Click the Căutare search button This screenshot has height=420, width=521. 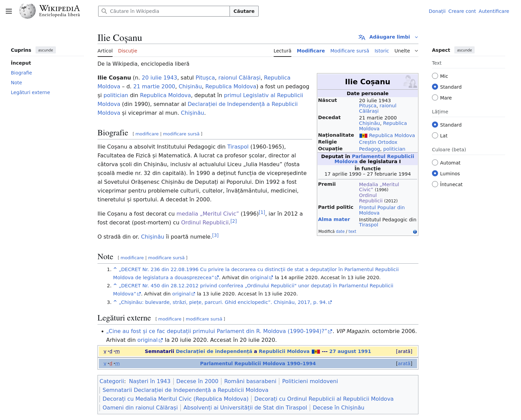(244, 11)
